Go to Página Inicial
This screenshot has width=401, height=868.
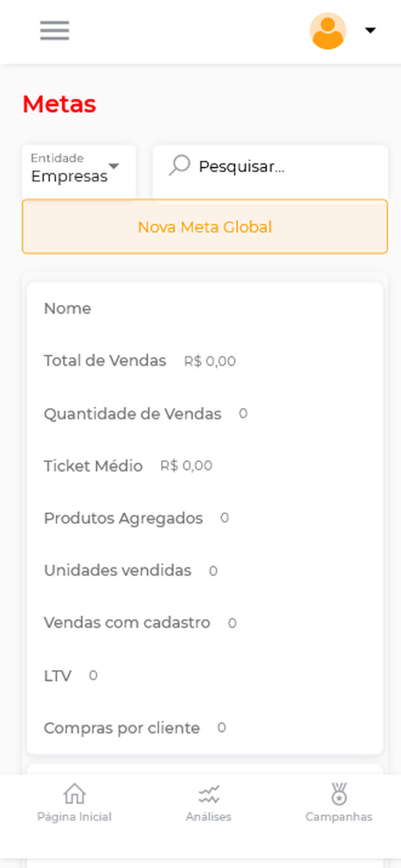[x=74, y=803]
